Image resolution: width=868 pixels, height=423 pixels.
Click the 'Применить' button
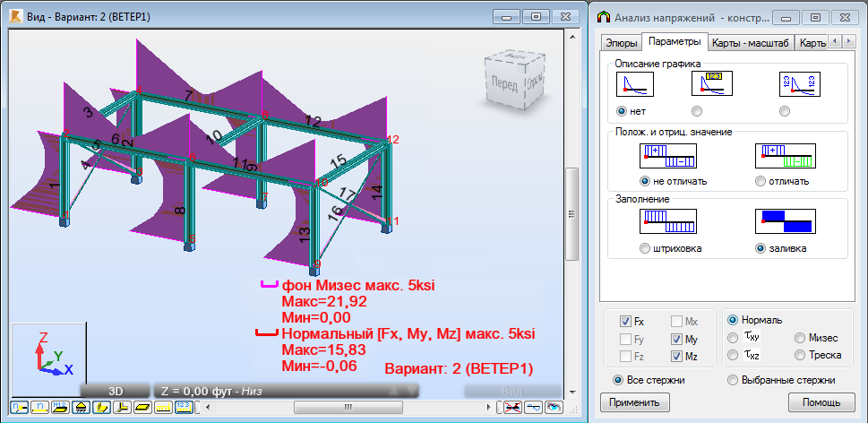(634, 402)
